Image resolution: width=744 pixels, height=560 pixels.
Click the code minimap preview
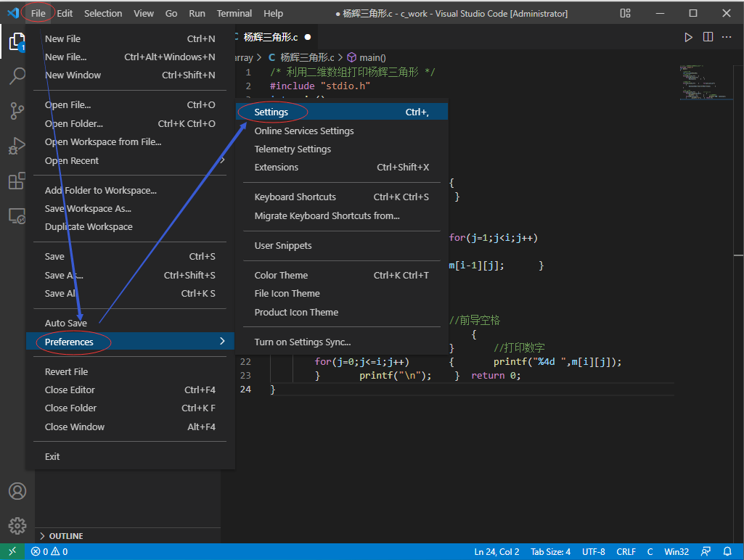point(705,83)
